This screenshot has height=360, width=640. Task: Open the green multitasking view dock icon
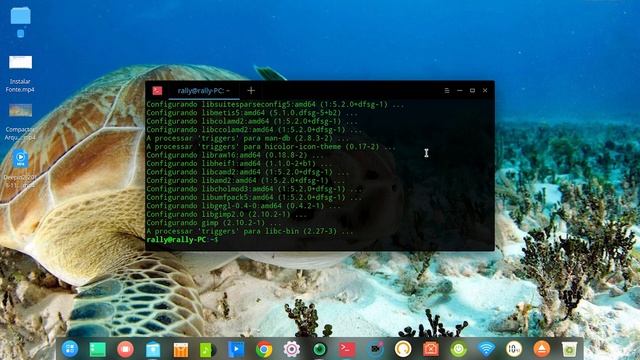(x=98, y=349)
